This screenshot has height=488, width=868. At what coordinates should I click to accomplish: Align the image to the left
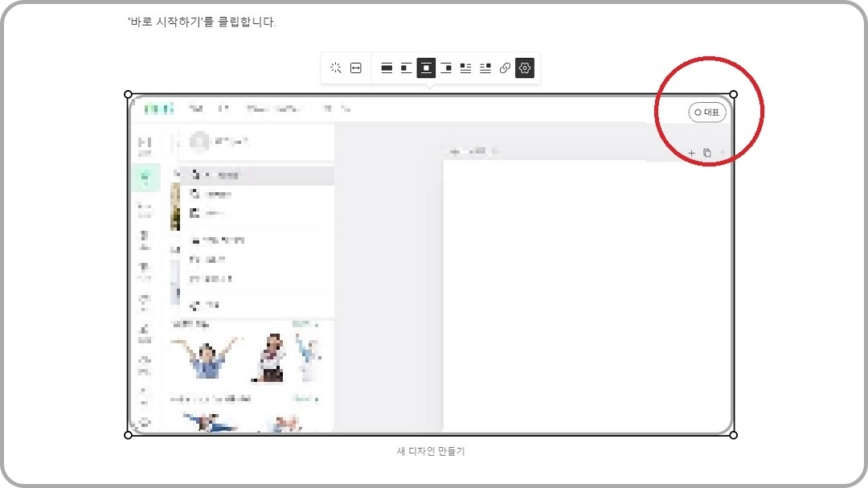coord(405,68)
